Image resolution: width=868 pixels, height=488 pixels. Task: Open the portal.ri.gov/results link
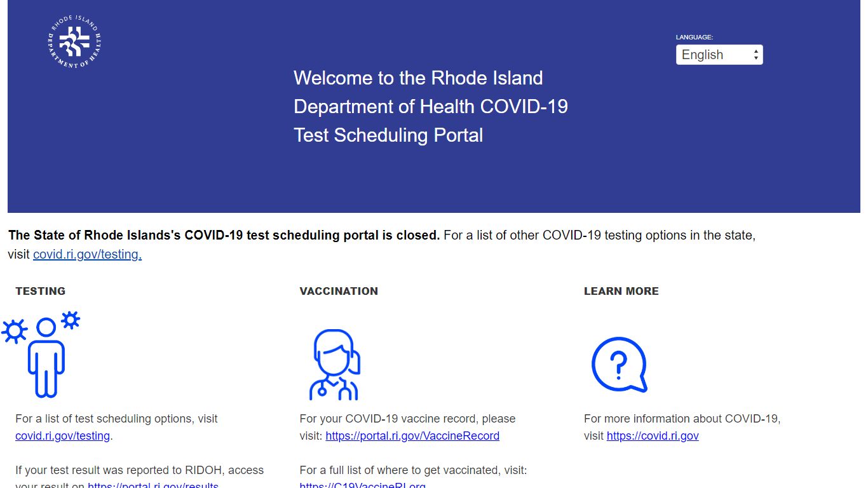point(153,485)
